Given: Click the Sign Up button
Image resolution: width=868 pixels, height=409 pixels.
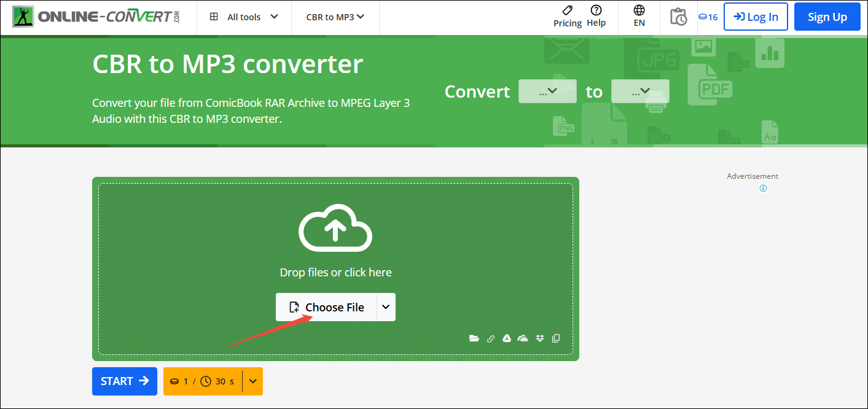Looking at the screenshot, I should point(827,17).
